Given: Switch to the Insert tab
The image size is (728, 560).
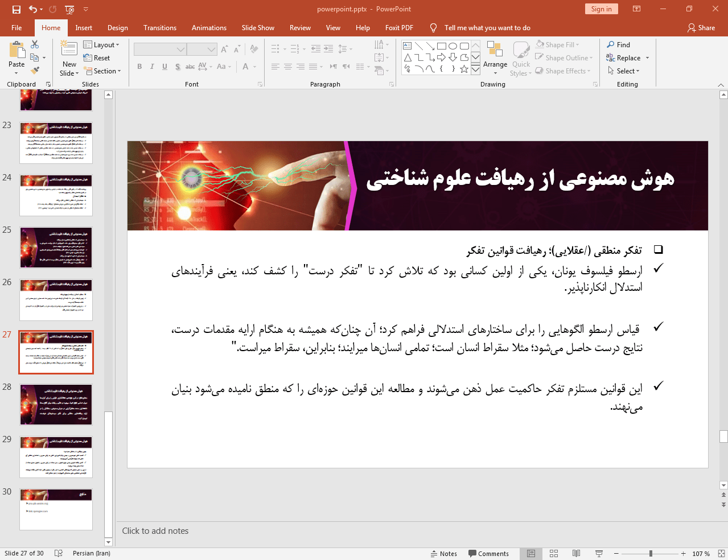Looking at the screenshot, I should (x=84, y=28).
